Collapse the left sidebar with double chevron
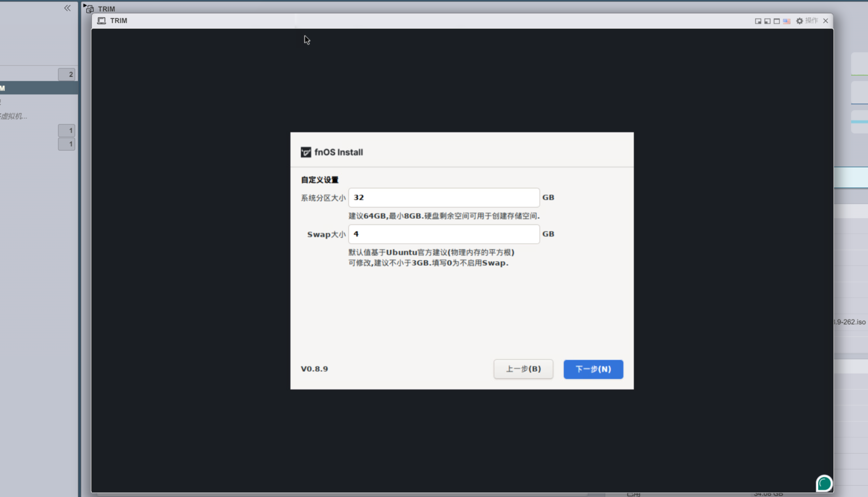Screen dimensions: 868x497 (x=67, y=8)
